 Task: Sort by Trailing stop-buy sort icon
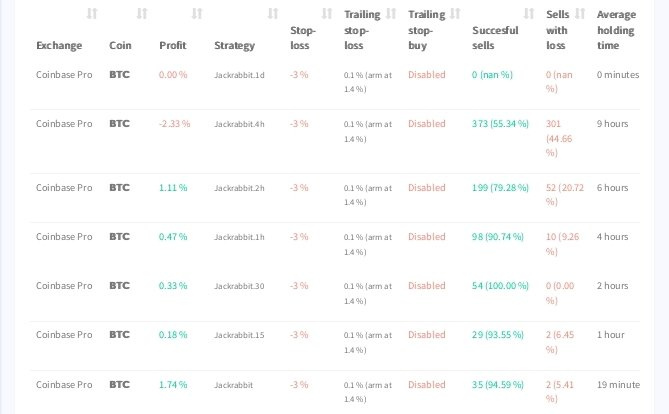click(x=455, y=14)
